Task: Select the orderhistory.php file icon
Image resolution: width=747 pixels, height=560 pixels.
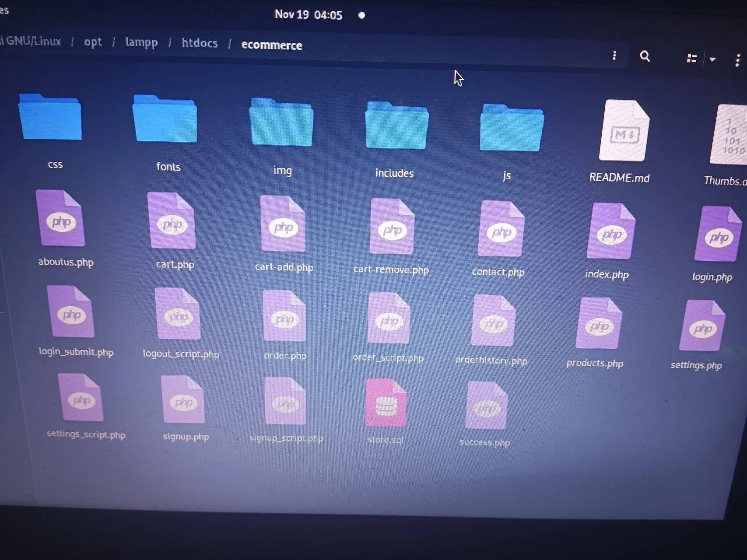Action: coord(494,321)
